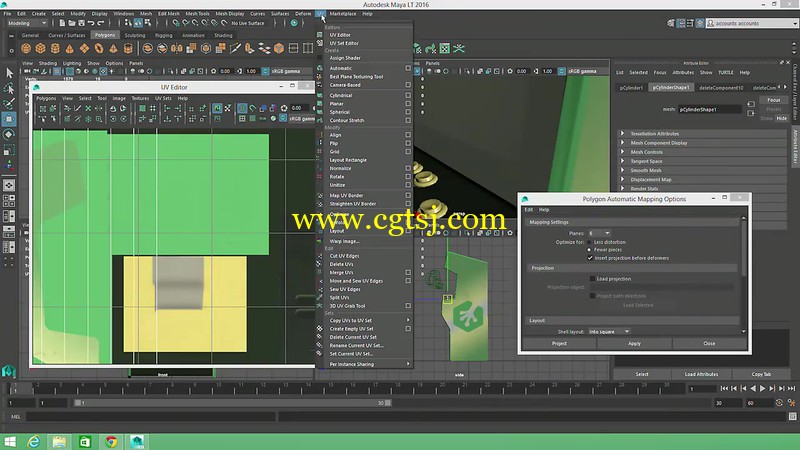Click the polygon cube shelf icon
This screenshot has width=800, height=450.
pyautogui.click(x=40, y=48)
